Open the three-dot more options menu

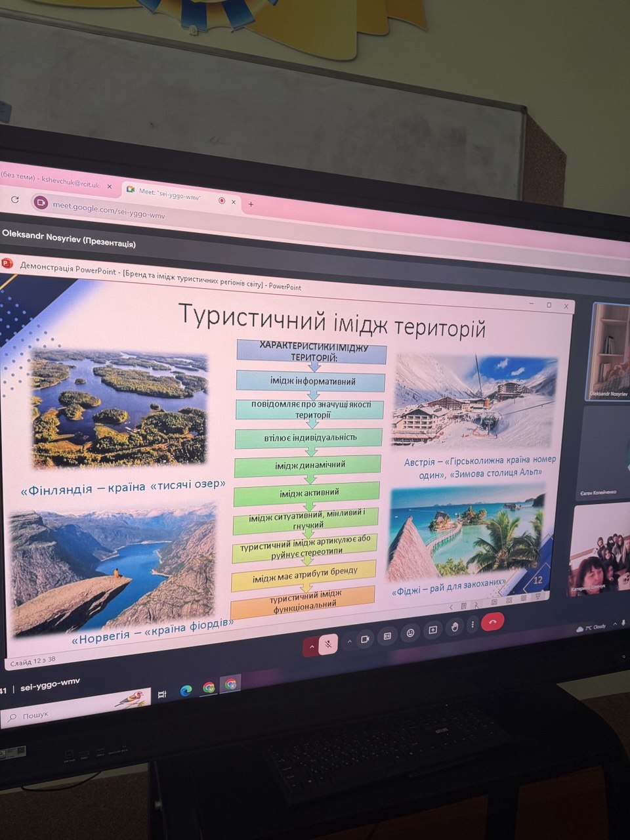[472, 625]
